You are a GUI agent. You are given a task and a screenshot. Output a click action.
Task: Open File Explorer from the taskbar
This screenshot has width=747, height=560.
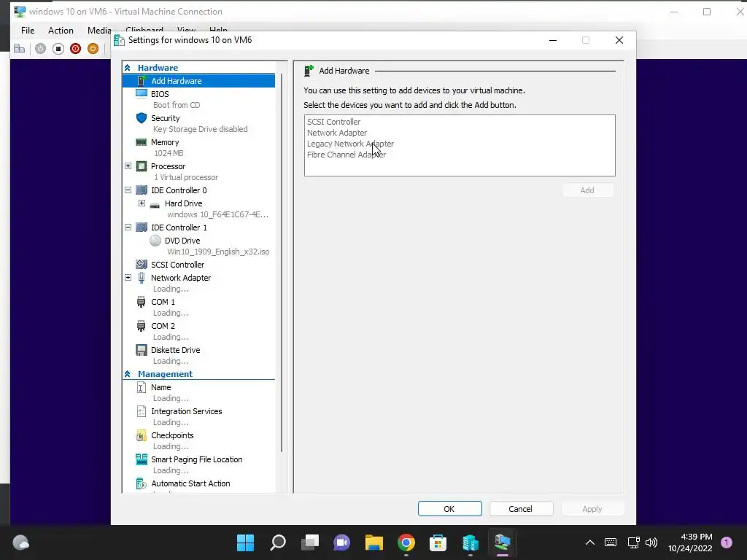tap(374, 542)
